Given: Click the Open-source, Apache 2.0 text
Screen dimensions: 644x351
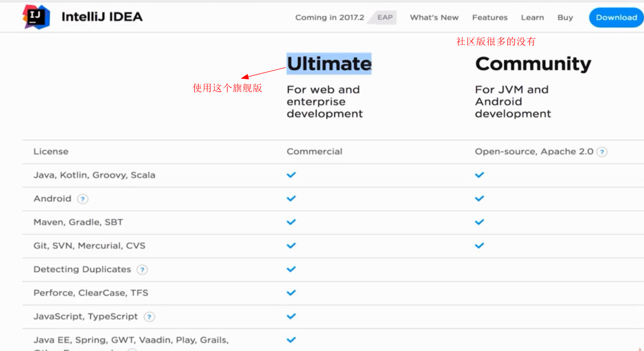Looking at the screenshot, I should point(534,152).
